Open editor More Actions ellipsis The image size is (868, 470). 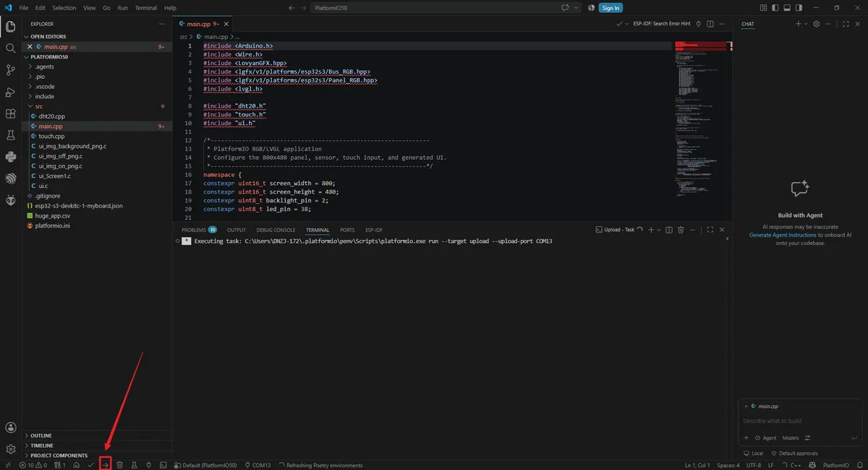(x=723, y=24)
